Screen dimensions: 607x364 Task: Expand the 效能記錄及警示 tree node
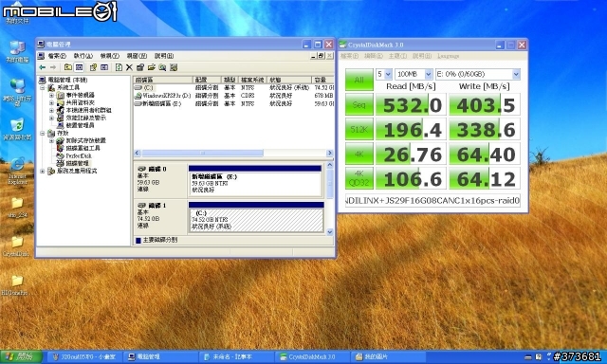[51, 118]
